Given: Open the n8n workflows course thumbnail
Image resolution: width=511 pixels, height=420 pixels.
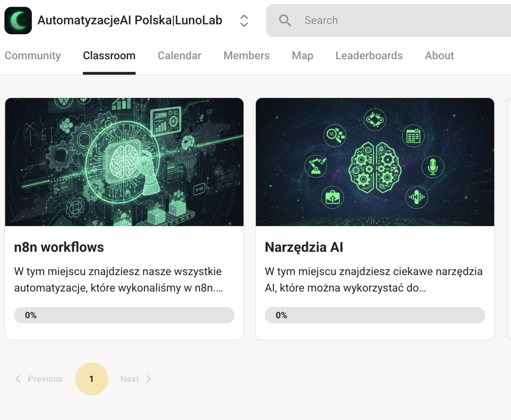Looking at the screenshot, I should [124, 162].
